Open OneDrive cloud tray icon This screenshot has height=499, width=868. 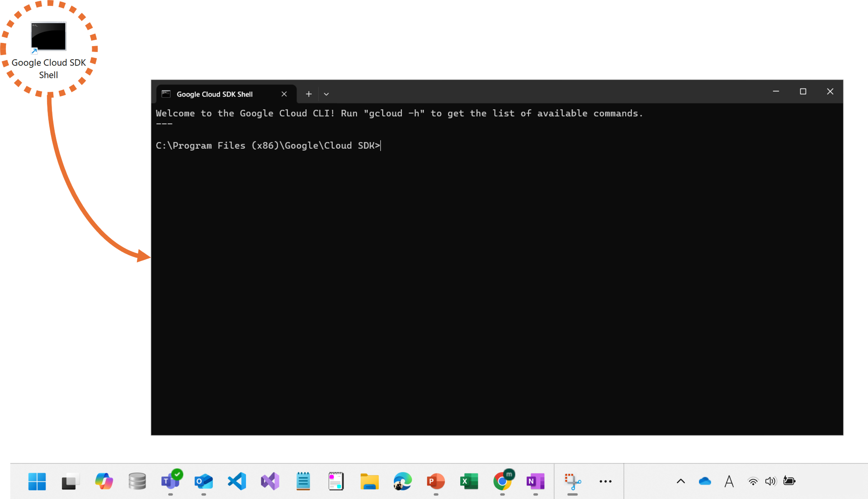(705, 481)
